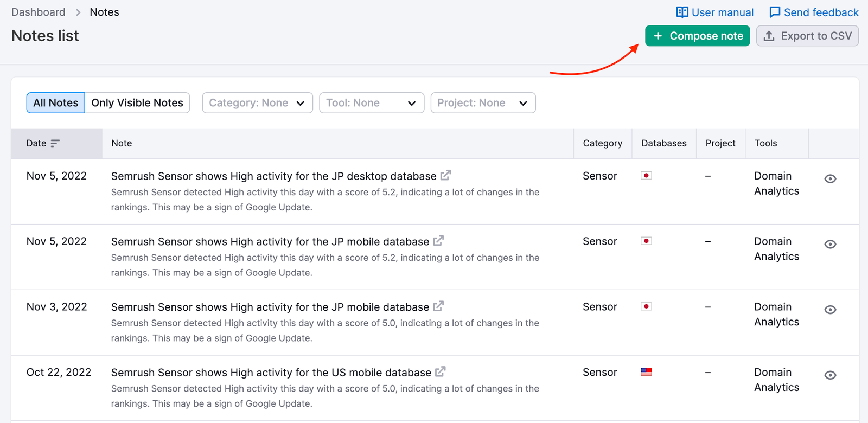Open the Tool filter dropdown
The image size is (868, 423).
[372, 103]
